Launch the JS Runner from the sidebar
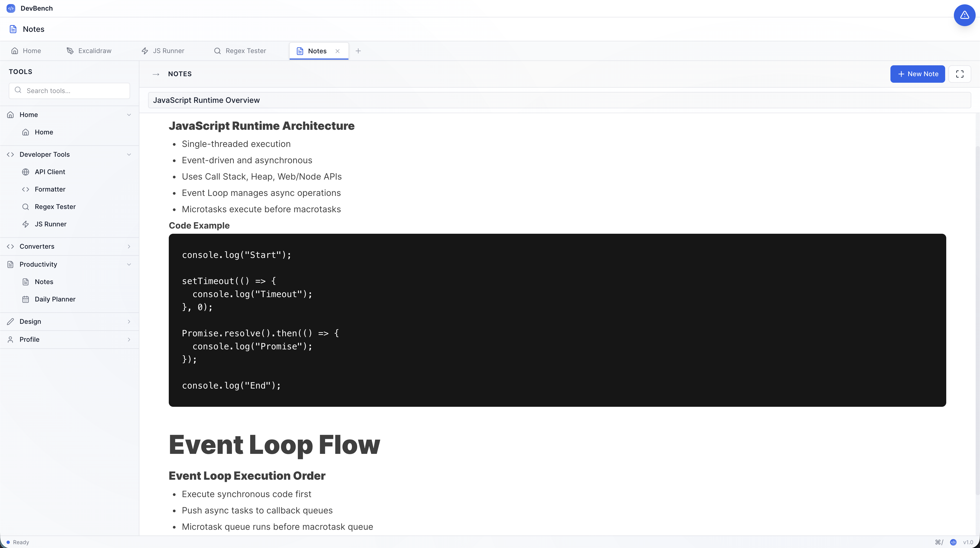The image size is (980, 548). (51, 224)
